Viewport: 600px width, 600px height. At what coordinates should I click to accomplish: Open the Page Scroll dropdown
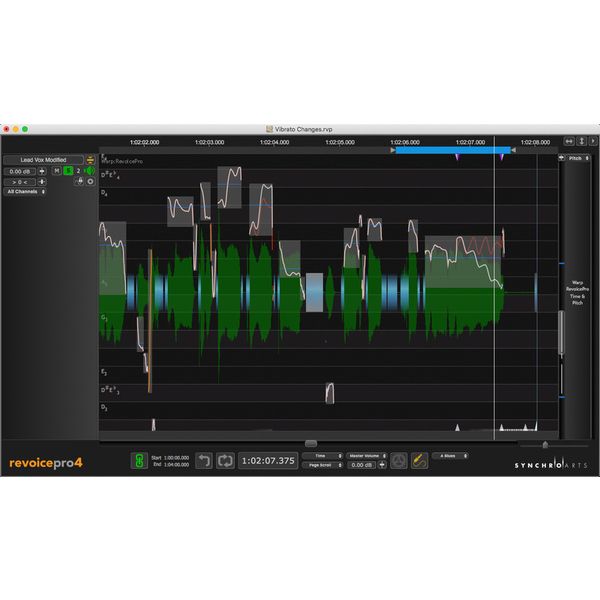(x=322, y=465)
